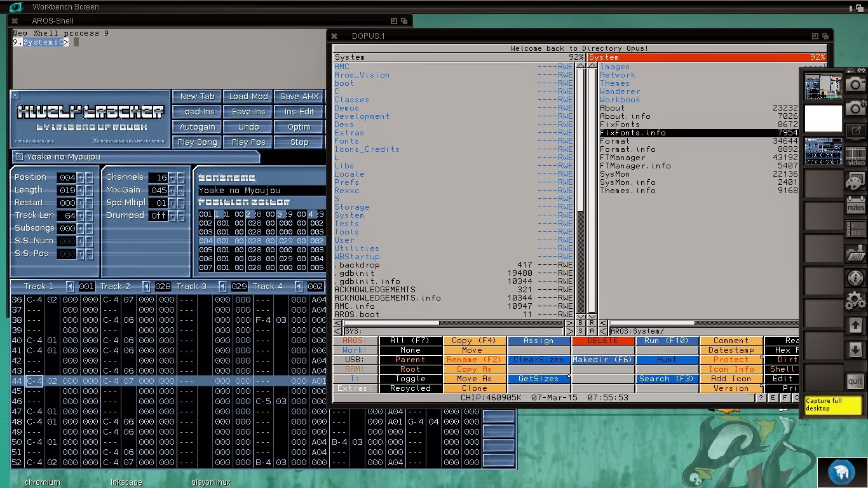The width and height of the screenshot is (868, 488).
Task: Click Makedir (F6) in DOpus
Action: pos(602,360)
